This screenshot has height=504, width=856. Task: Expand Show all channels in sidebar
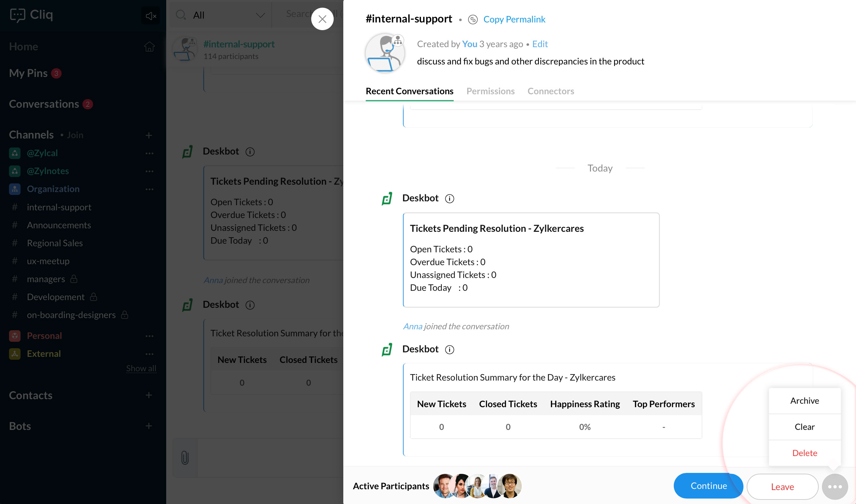pos(141,368)
